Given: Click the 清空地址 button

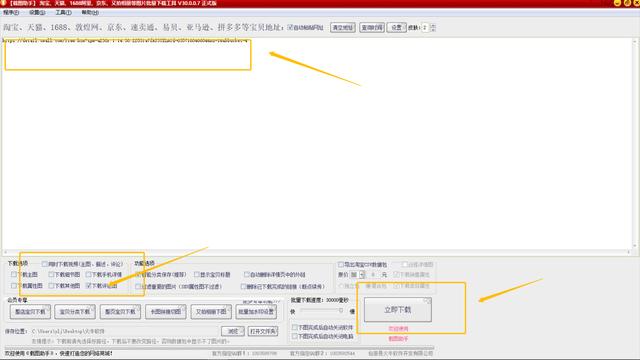Looking at the screenshot, I should (x=342, y=28).
